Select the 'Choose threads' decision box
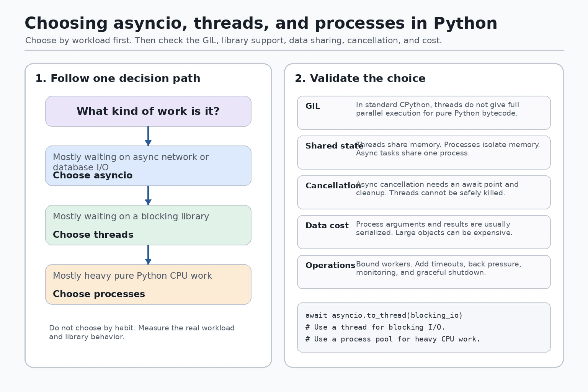This screenshot has width=588, height=392. tap(148, 225)
